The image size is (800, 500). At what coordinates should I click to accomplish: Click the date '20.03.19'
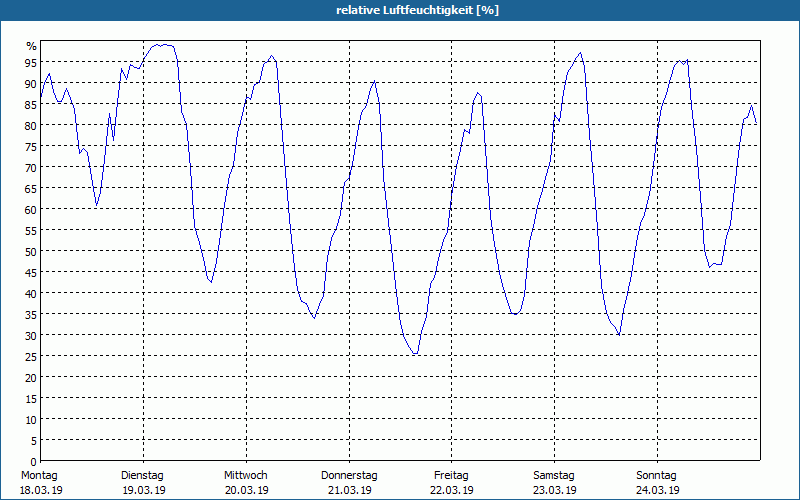247,490
